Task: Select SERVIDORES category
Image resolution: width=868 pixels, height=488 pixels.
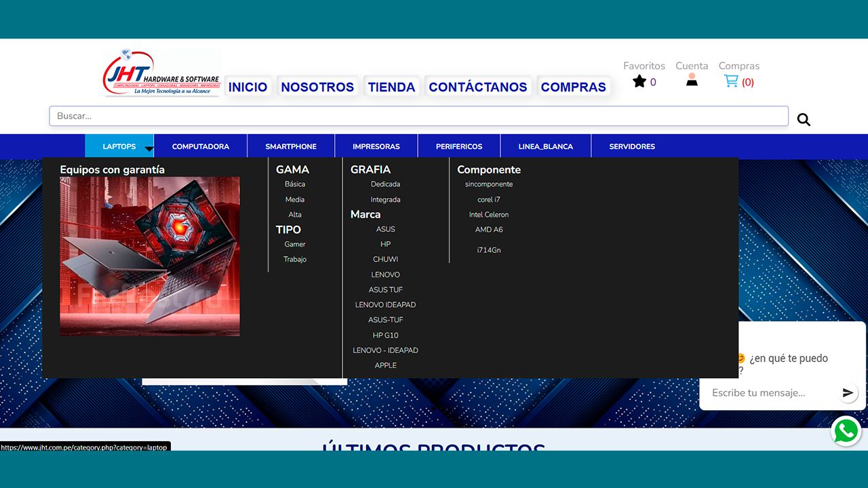Action: coord(632,146)
